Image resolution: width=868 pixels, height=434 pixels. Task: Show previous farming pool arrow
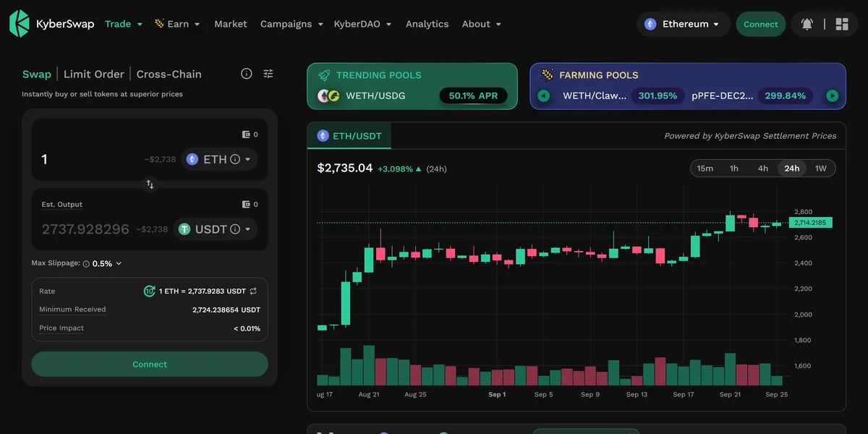point(544,95)
